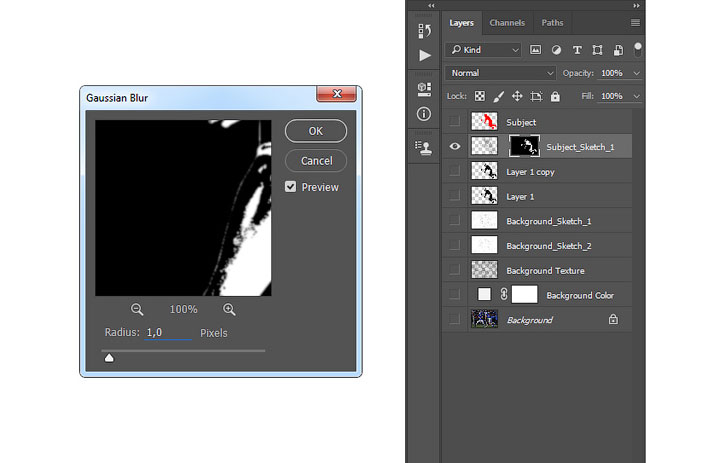Show the Background_Sketch_1 layer

pyautogui.click(x=455, y=221)
